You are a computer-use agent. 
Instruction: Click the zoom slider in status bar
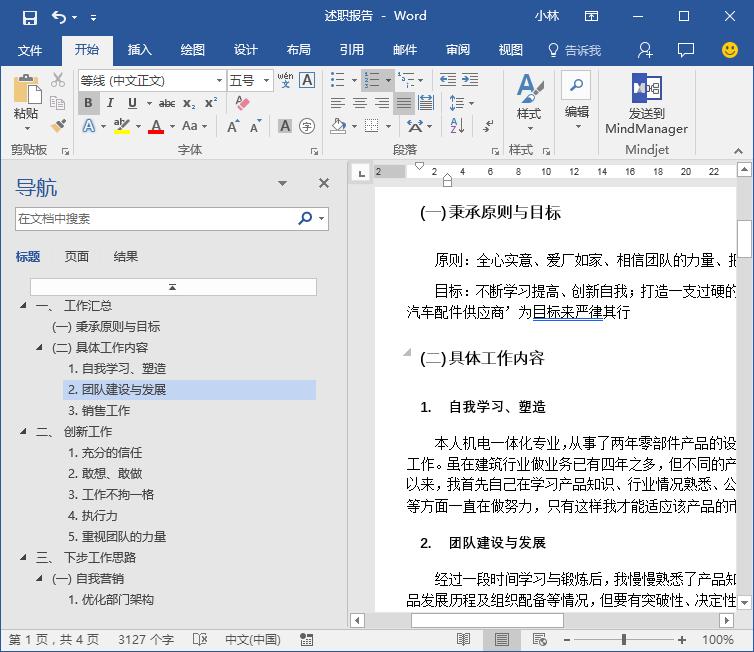tap(623, 639)
